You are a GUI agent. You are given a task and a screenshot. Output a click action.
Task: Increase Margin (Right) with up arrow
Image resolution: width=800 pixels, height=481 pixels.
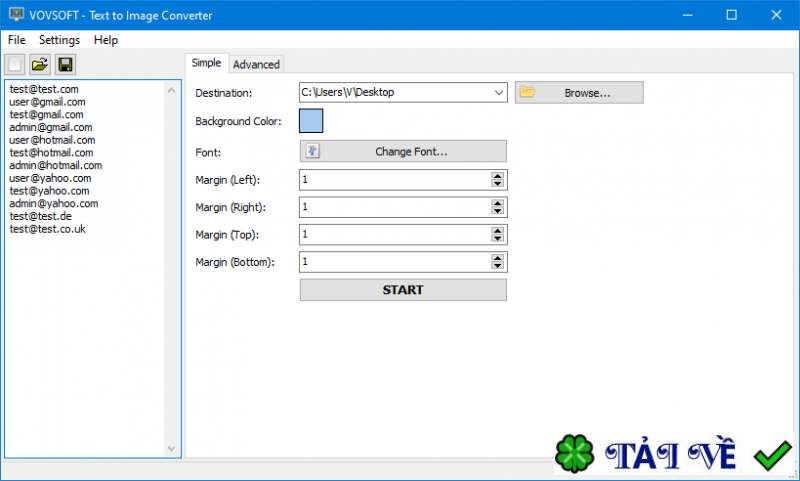(497, 203)
